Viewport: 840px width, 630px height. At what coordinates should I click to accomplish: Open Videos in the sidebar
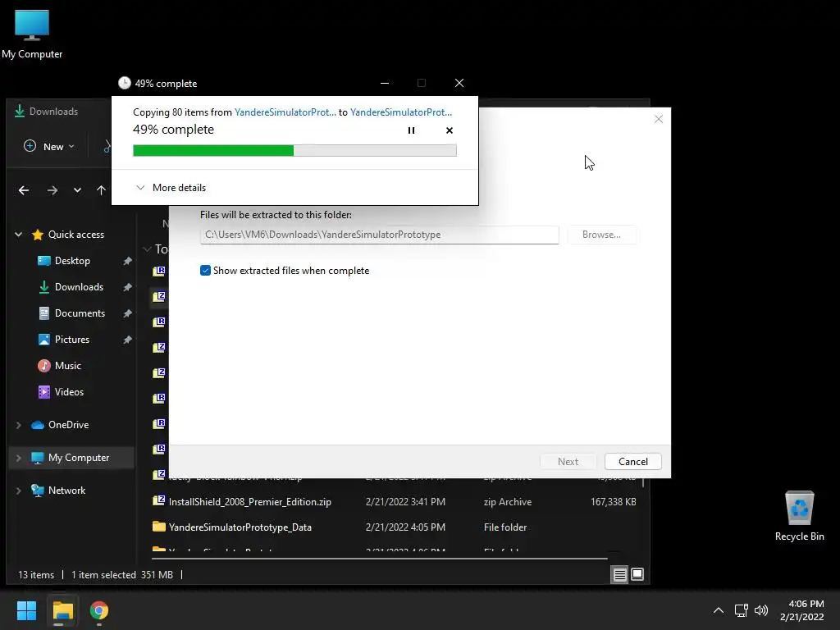[x=69, y=392]
